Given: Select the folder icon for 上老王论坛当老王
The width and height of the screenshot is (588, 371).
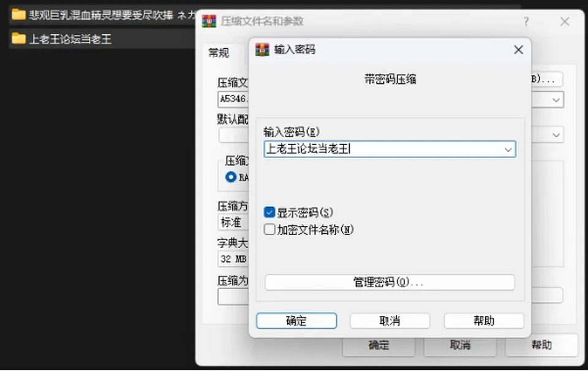Looking at the screenshot, I should 18,38.
